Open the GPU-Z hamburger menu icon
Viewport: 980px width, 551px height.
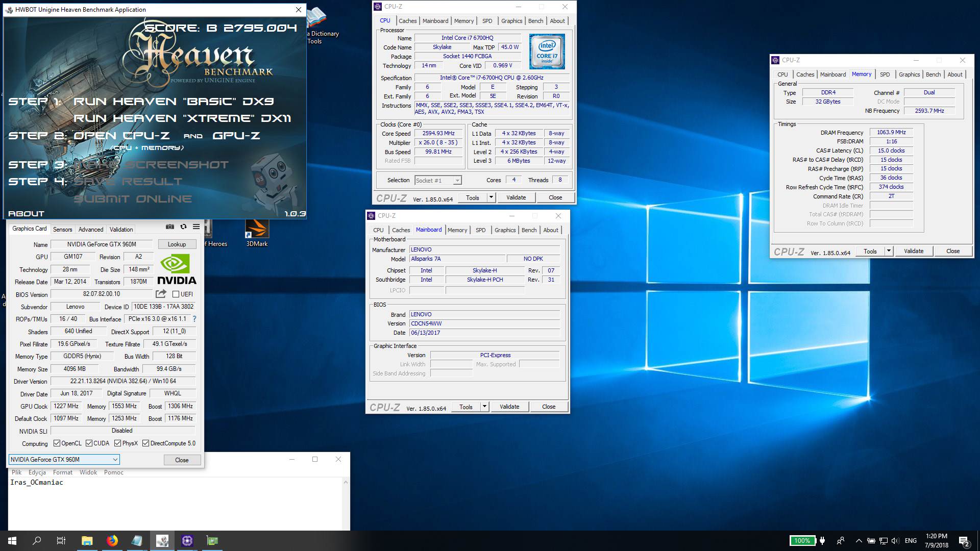tap(196, 227)
